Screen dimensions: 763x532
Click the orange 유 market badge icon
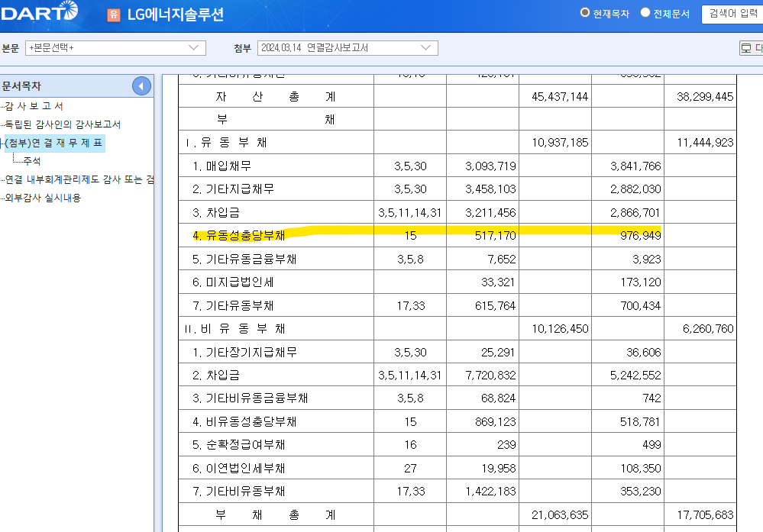(113, 15)
